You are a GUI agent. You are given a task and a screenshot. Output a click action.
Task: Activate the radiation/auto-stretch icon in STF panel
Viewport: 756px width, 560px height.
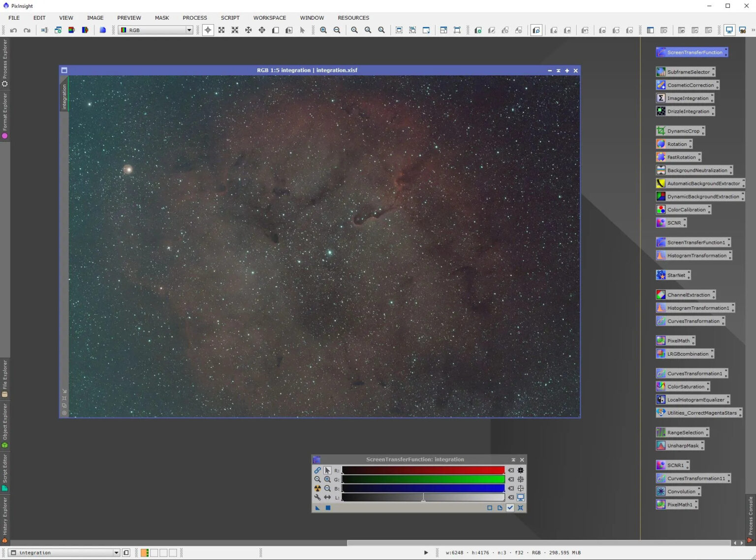click(317, 489)
